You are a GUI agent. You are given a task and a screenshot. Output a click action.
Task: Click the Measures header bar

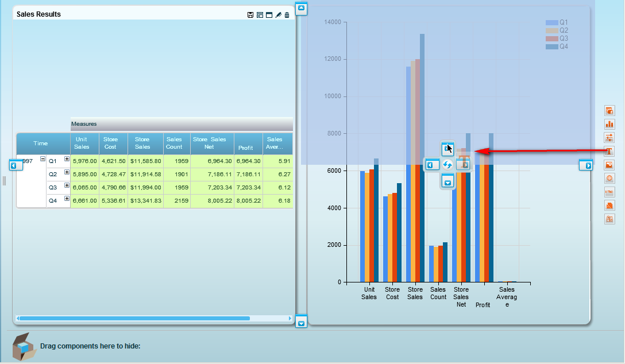pos(181,124)
